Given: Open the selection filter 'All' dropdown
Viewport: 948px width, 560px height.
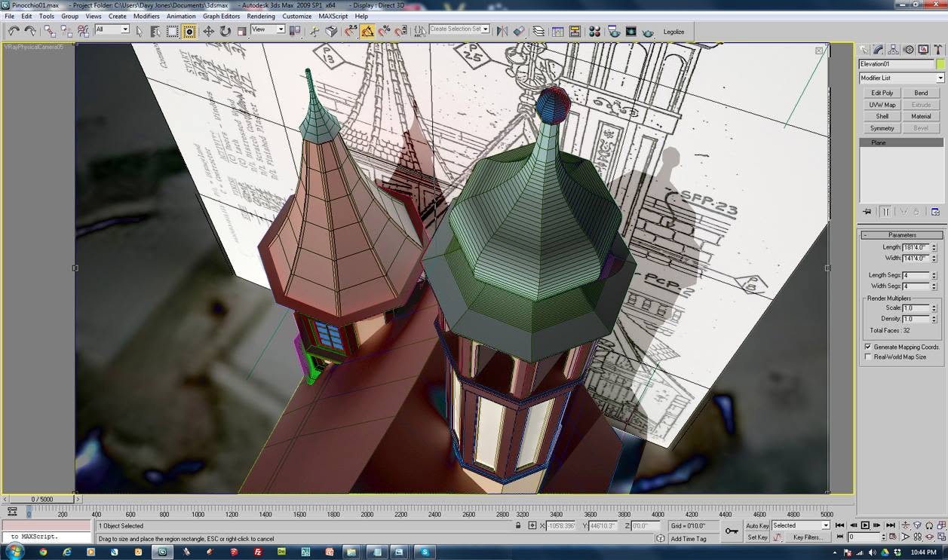Looking at the screenshot, I should click(x=112, y=29).
